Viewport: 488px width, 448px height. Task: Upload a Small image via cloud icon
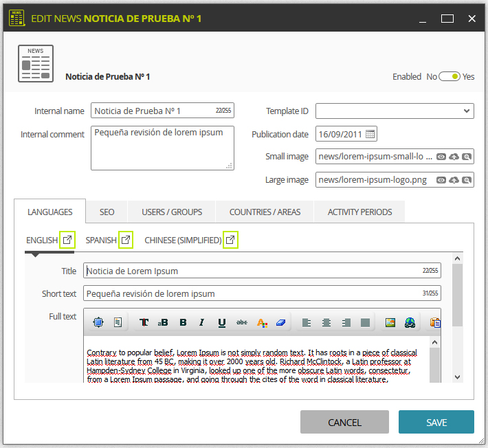(x=454, y=157)
